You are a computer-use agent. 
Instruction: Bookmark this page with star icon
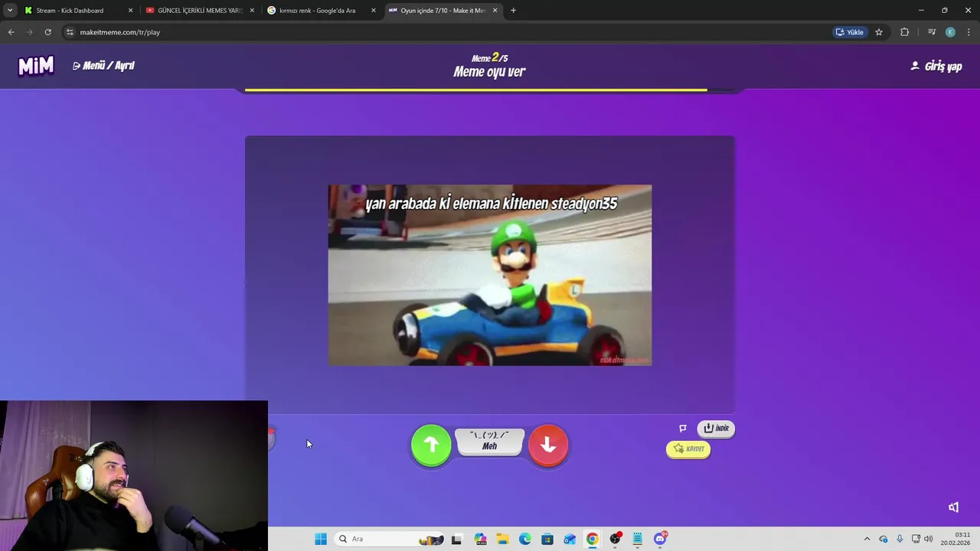coord(879,32)
